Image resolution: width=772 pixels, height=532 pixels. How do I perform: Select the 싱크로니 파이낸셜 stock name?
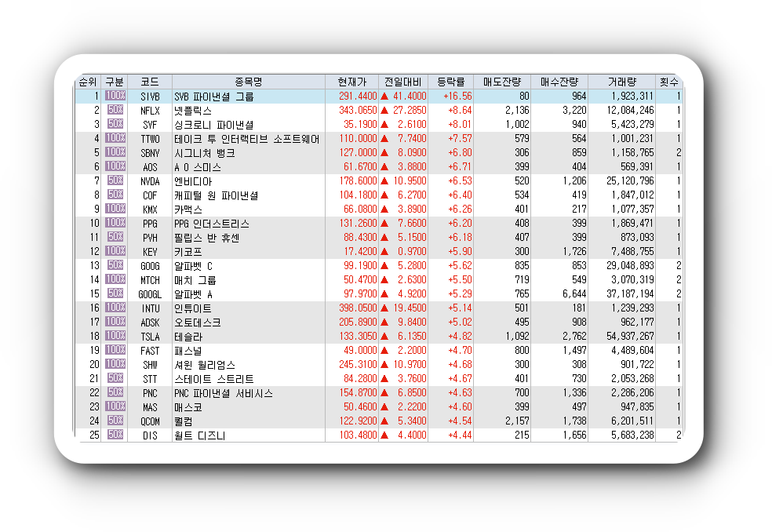click(x=213, y=125)
